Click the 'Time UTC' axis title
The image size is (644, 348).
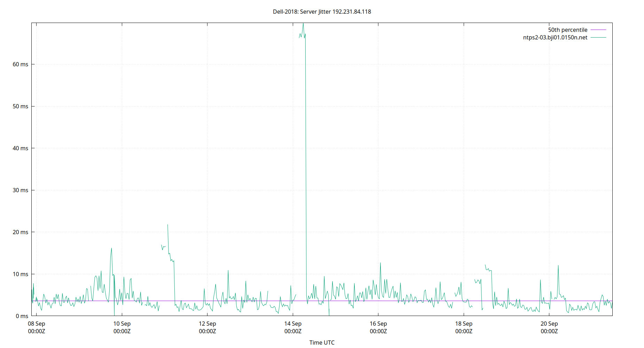[322, 342]
